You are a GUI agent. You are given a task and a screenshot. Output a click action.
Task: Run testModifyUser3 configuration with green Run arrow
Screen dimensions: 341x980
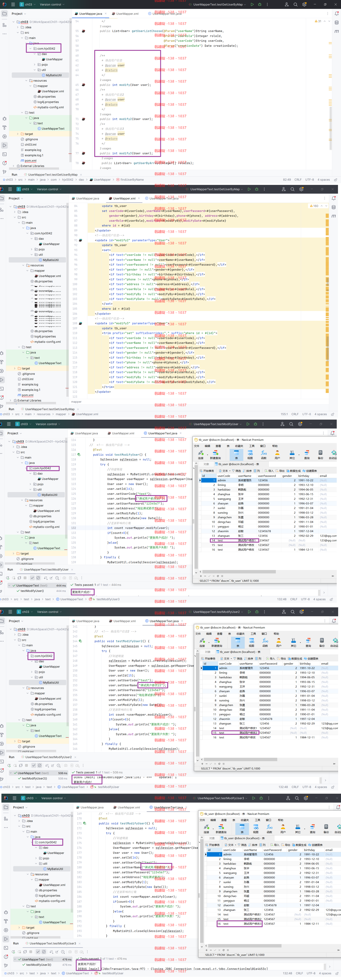tap(254, 798)
